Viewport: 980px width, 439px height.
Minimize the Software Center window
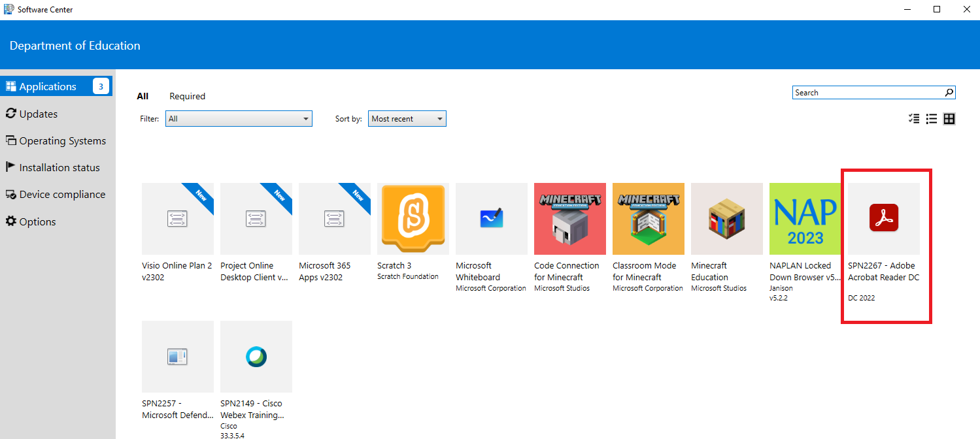(x=907, y=9)
